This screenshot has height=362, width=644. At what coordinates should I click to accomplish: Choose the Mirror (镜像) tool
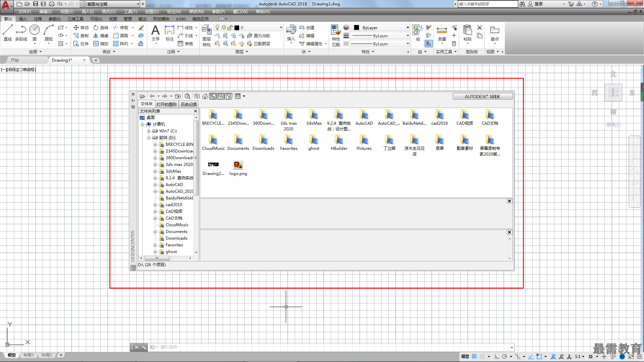point(101,36)
